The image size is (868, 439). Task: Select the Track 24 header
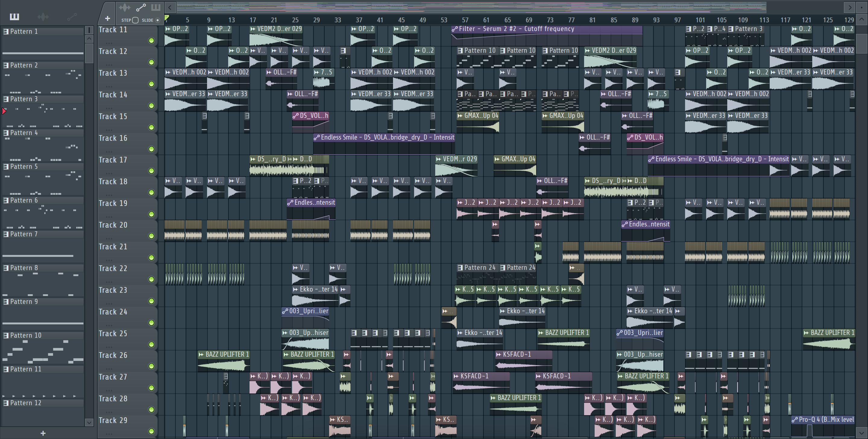tap(127, 318)
